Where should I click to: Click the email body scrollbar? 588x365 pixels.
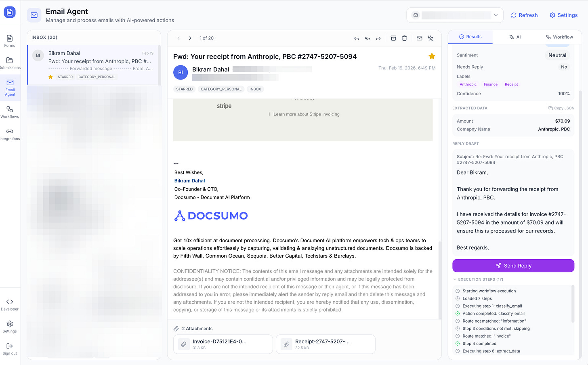[x=440, y=280]
